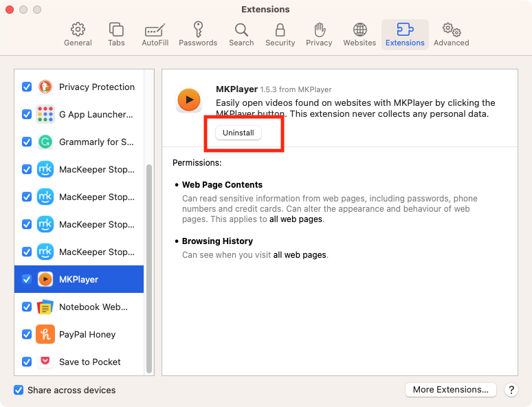The image size is (532, 407).
Task: Open the help question mark button
Action: 511,390
